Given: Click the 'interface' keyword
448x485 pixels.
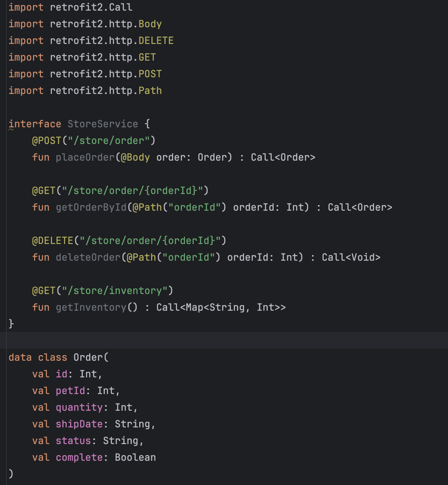Looking at the screenshot, I should [x=35, y=124].
